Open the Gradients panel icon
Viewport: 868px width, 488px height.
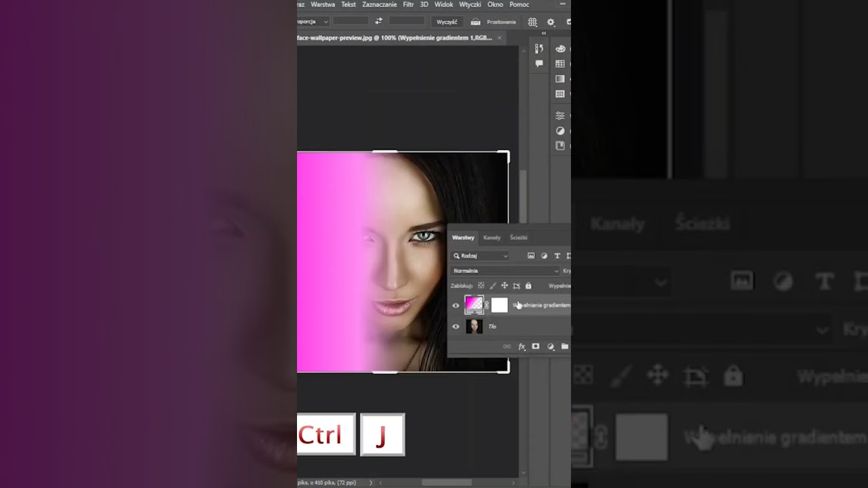[x=560, y=79]
